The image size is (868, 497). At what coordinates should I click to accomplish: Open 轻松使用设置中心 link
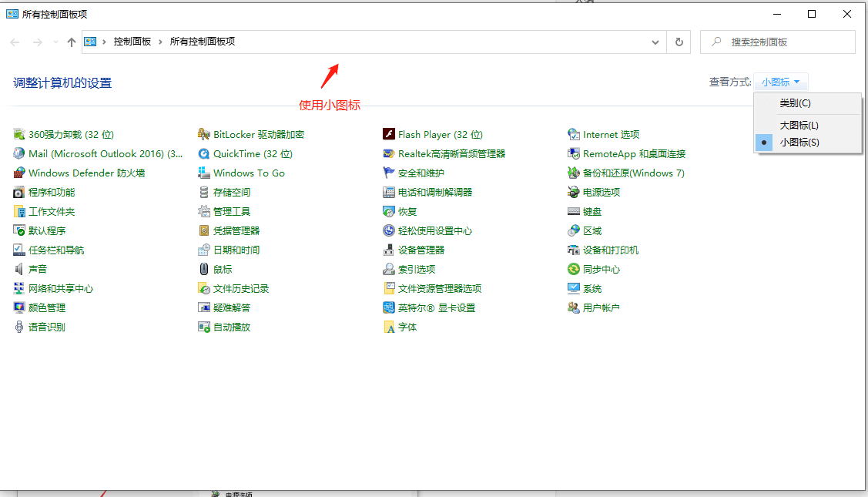pos(435,230)
